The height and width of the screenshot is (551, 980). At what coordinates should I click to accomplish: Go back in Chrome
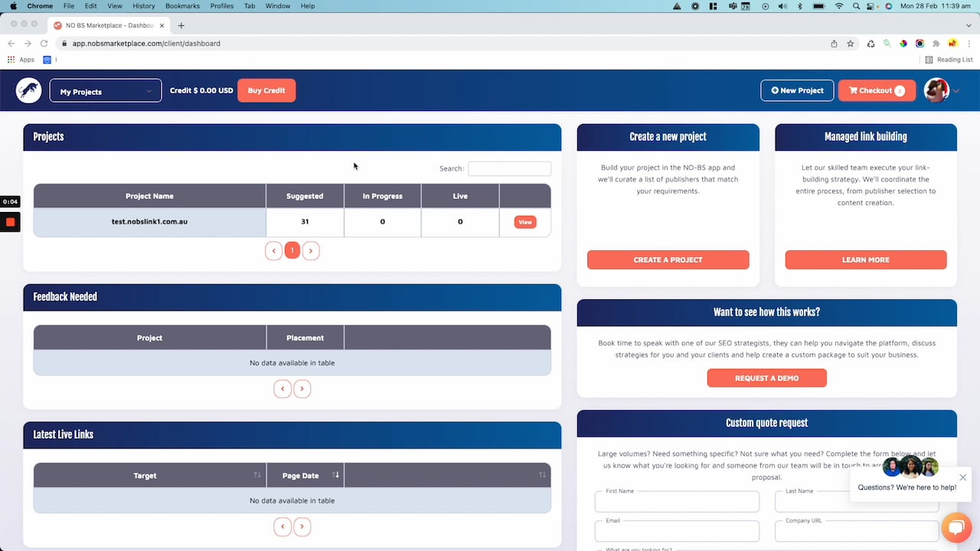11,44
